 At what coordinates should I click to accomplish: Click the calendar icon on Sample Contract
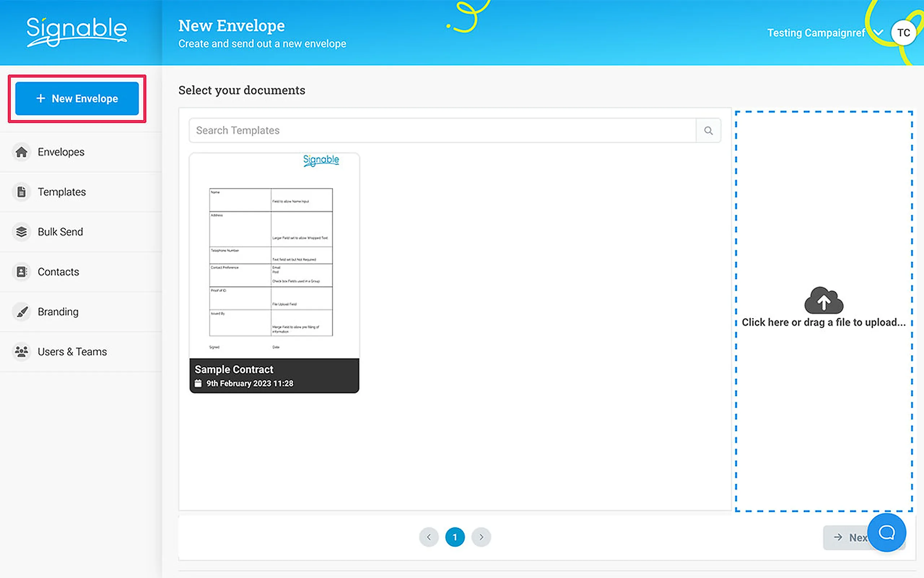pyautogui.click(x=198, y=383)
